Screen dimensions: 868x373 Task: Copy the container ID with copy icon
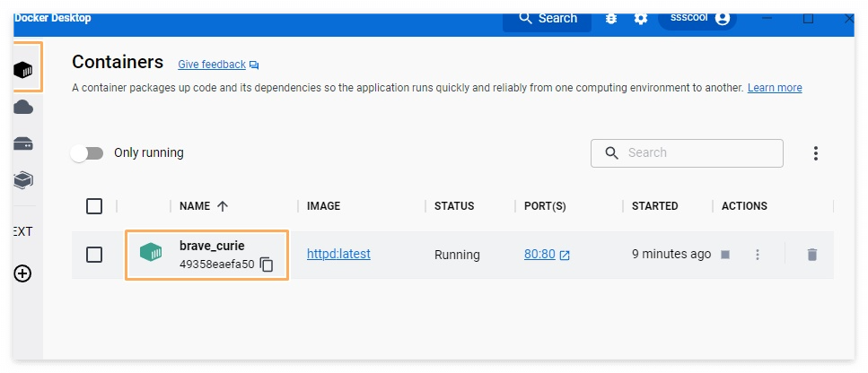tap(267, 265)
